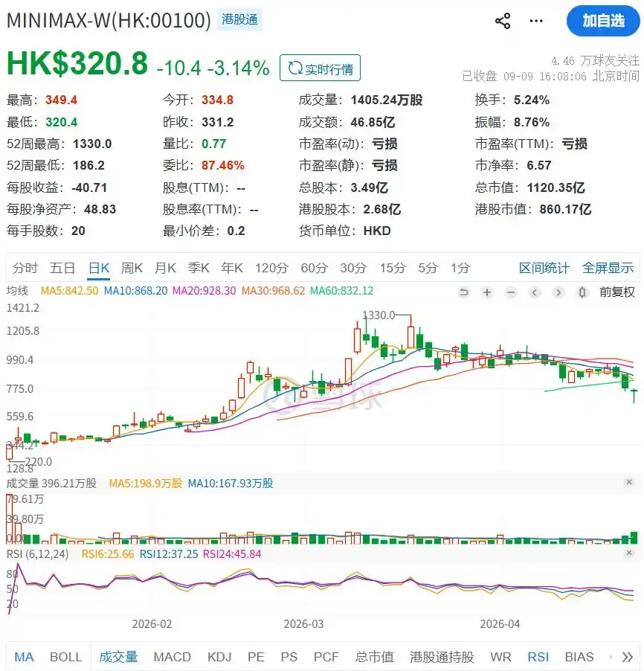Switch to the 5分 chart interval
The width and height of the screenshot is (644, 671).
pyautogui.click(x=428, y=268)
